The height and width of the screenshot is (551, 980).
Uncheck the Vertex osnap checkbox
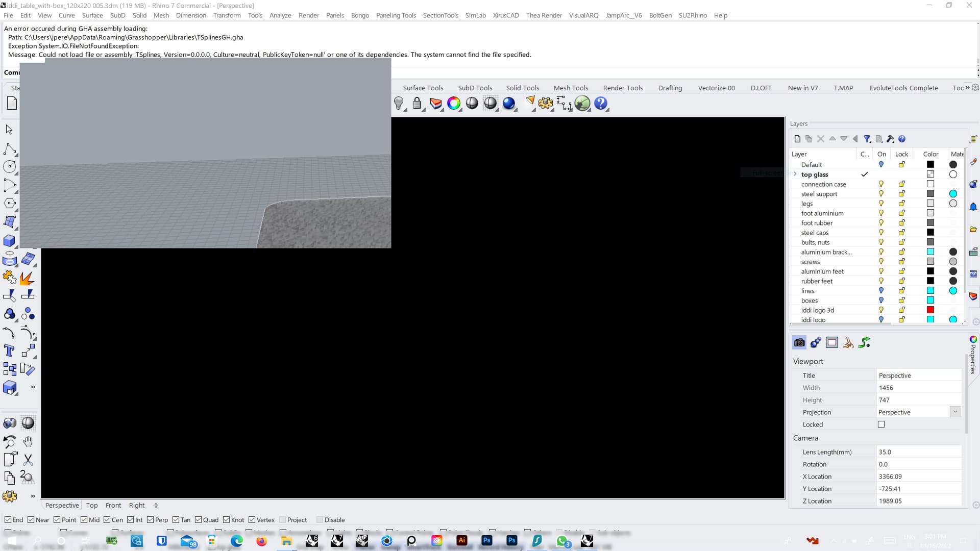click(252, 519)
